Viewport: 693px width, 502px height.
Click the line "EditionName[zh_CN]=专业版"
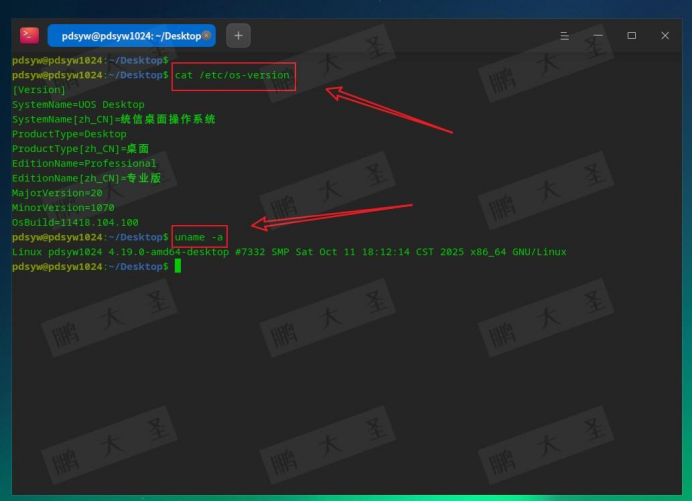(87, 179)
